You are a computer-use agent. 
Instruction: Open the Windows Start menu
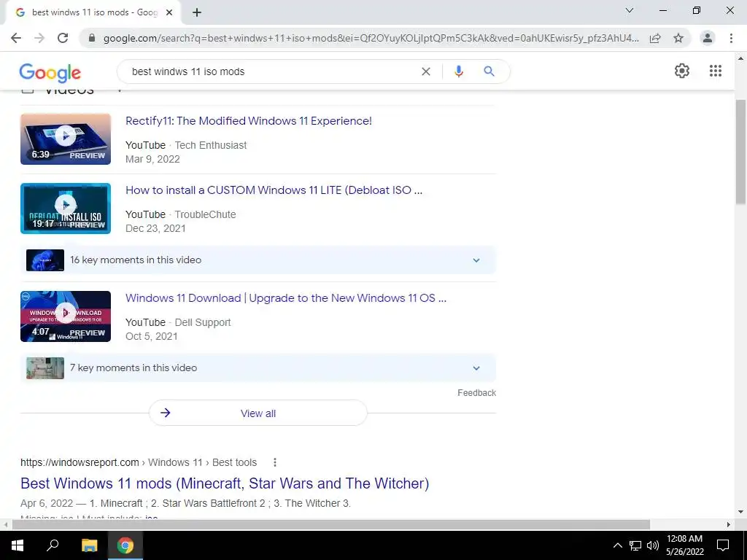point(18,545)
